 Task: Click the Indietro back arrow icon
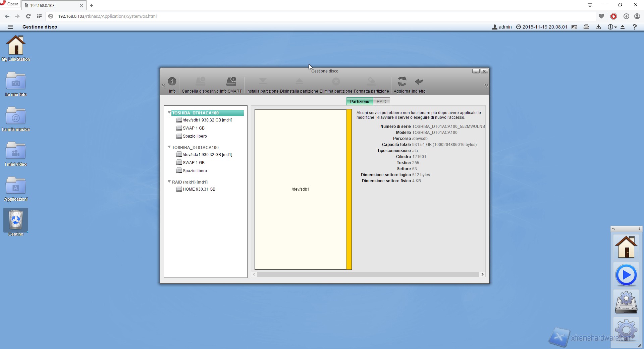(x=419, y=82)
